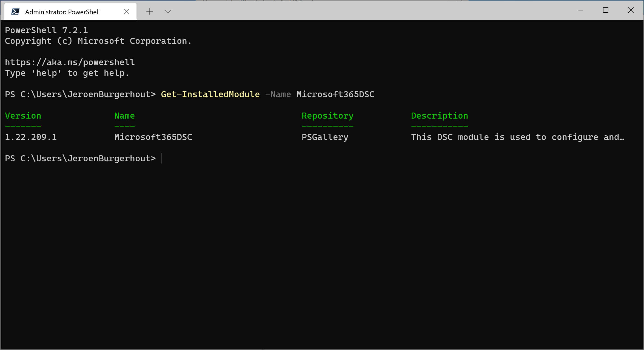Click the Description column header text
This screenshot has height=350, width=644.
click(439, 115)
